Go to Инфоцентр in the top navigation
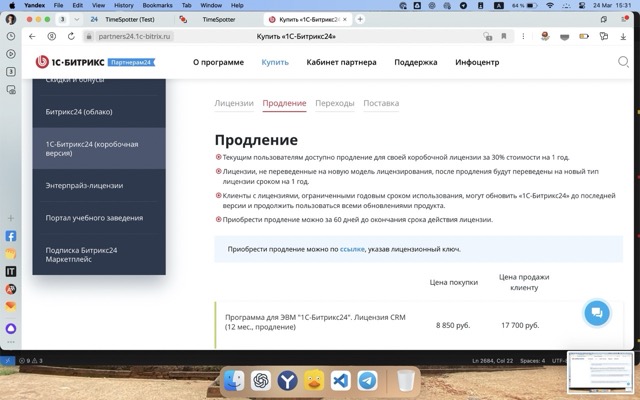This screenshot has height=400, width=640. (x=477, y=62)
